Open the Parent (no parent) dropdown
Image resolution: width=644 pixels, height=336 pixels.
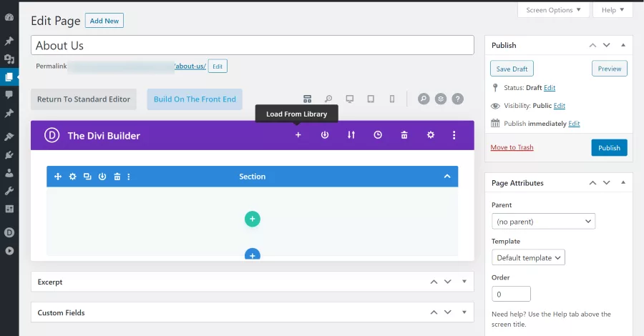coord(543,222)
